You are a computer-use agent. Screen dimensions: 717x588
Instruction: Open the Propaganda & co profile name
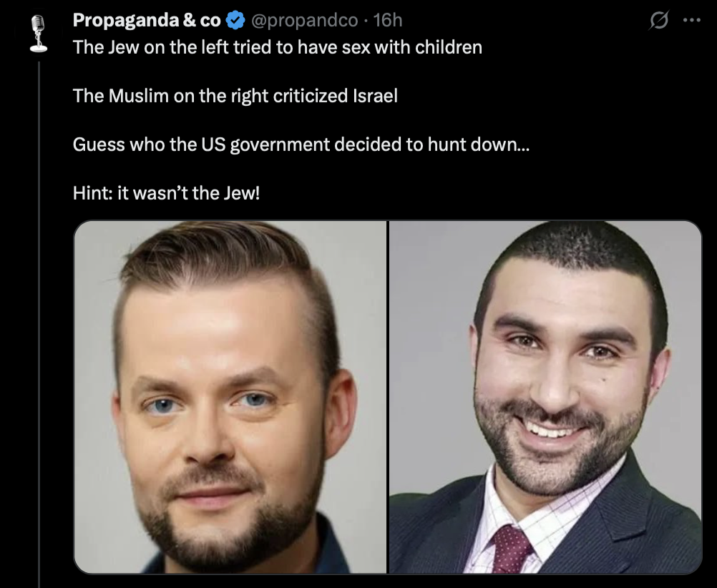click(x=146, y=20)
